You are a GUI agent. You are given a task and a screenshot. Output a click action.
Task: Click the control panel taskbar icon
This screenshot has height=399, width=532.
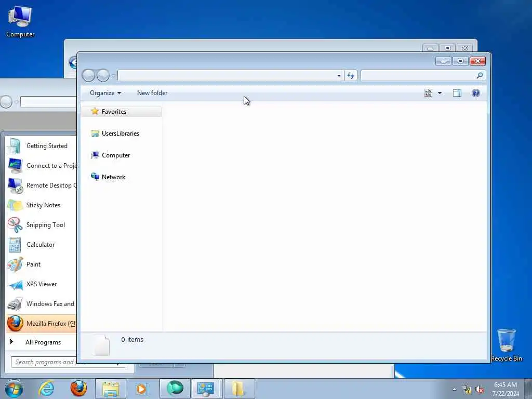[206, 389]
